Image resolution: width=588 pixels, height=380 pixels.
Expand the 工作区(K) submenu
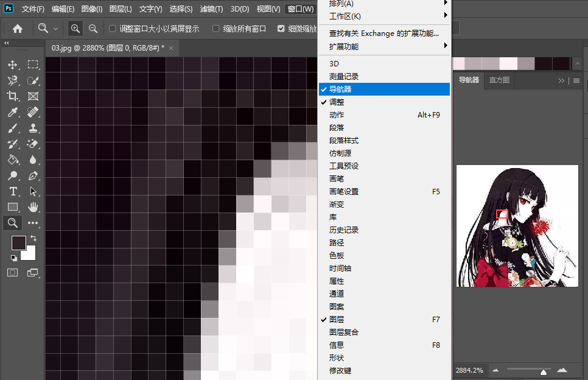pos(384,16)
